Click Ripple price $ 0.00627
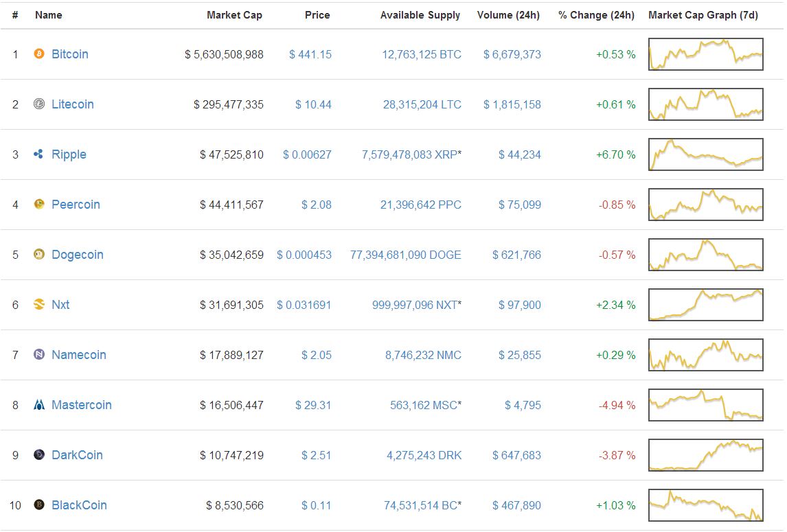Viewport: 787px width, 532px height. point(307,154)
